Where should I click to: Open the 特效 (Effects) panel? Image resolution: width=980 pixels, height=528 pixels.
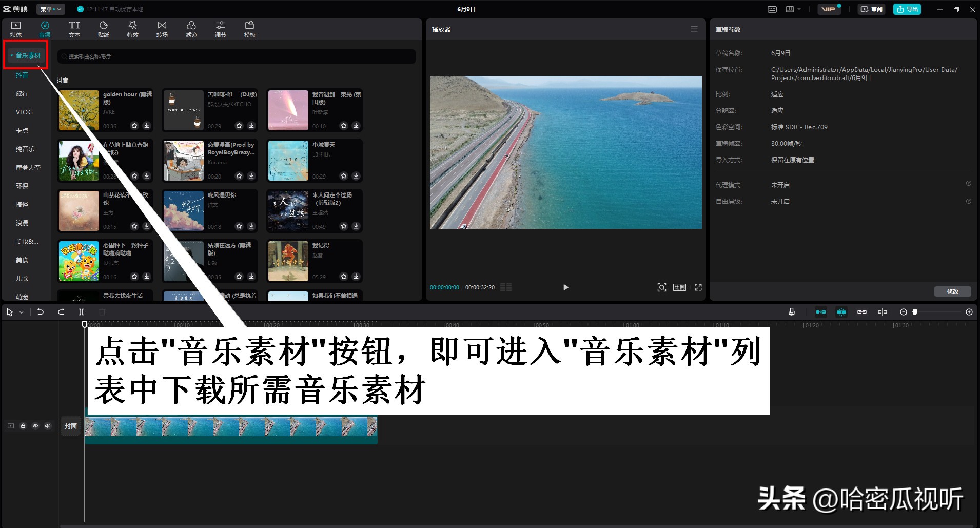(132, 28)
